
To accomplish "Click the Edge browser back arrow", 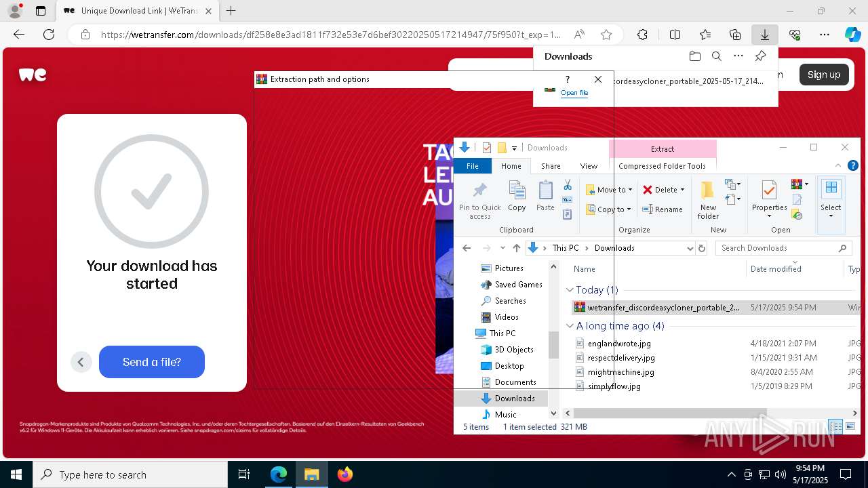I will (19, 35).
